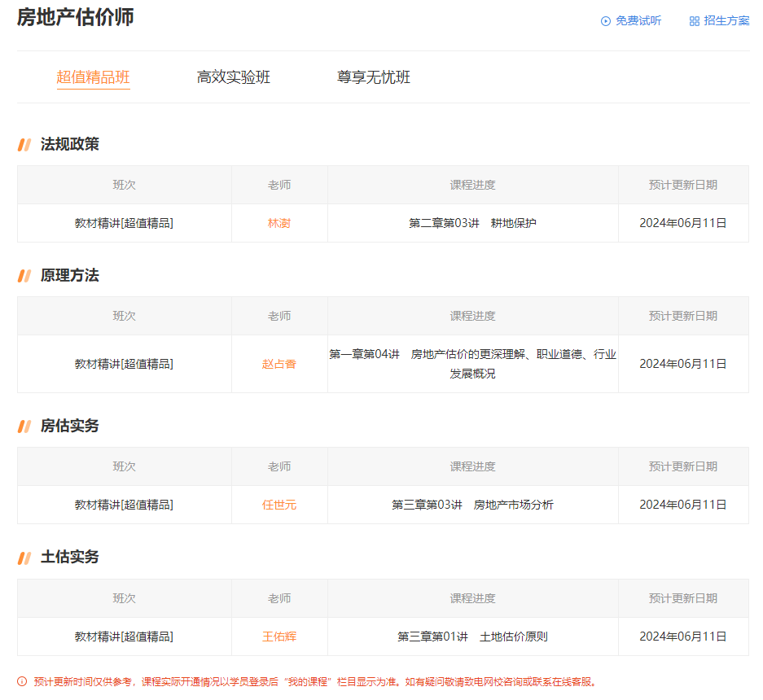The width and height of the screenshot is (763, 700).
Task: Select the 超值精品班 tab
Action: point(93,77)
